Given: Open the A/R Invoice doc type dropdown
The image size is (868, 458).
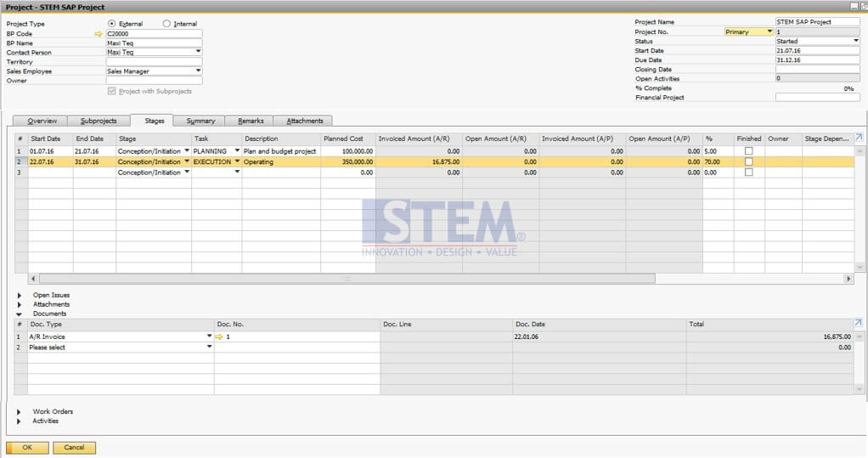Looking at the screenshot, I should click(209, 336).
